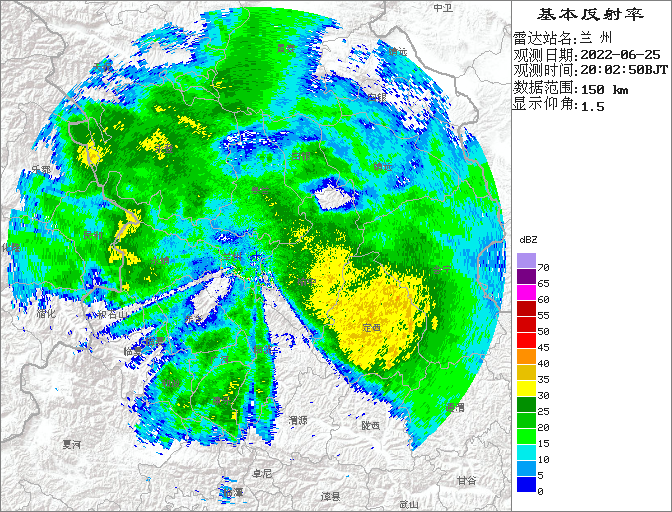Click the 陇西 county label on map
Viewport: 672px width, 512px height.
(371, 425)
